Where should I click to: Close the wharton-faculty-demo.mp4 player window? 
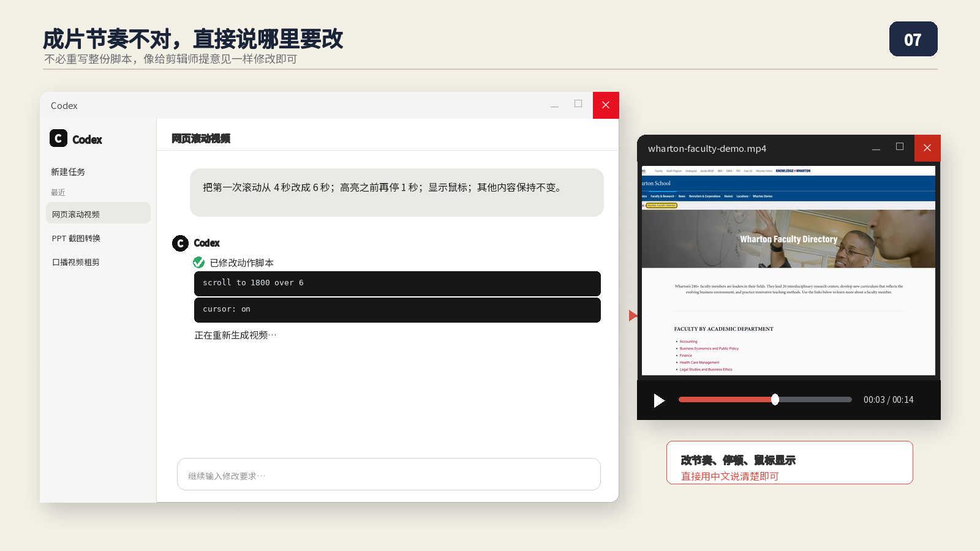tap(927, 148)
